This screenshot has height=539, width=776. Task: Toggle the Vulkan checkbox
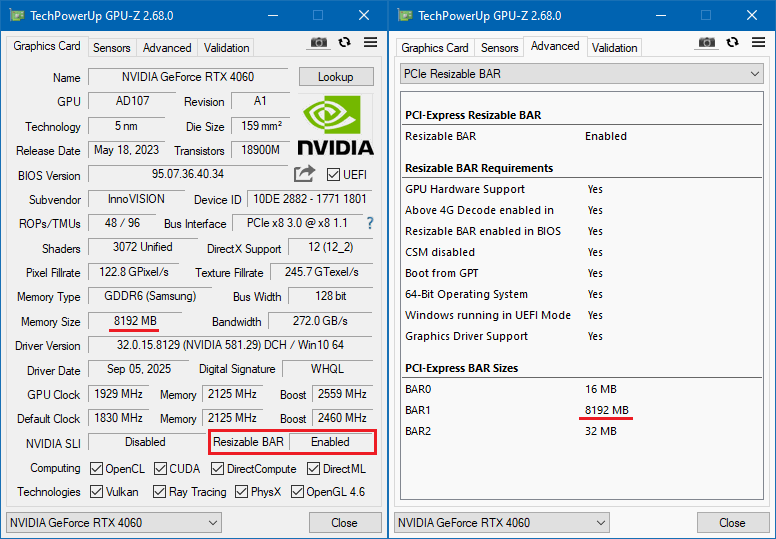tap(97, 492)
